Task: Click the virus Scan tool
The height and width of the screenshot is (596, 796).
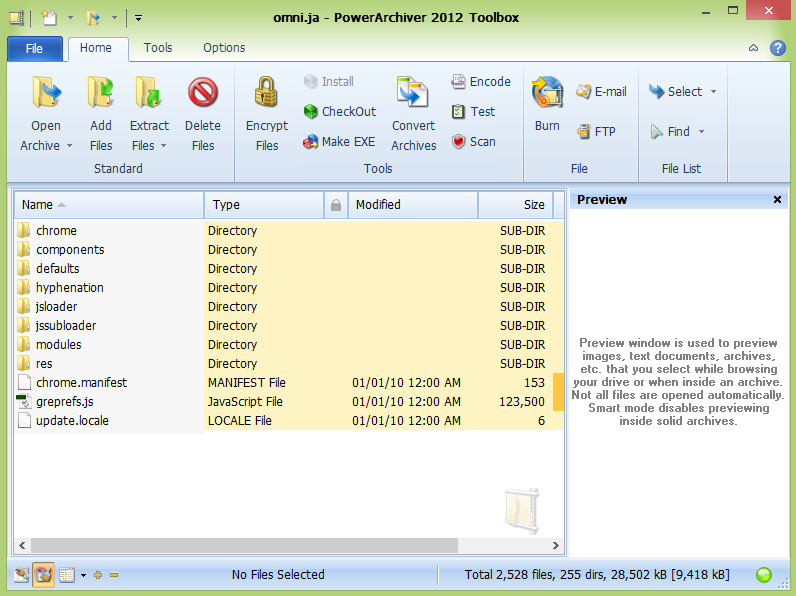Action: [473, 142]
